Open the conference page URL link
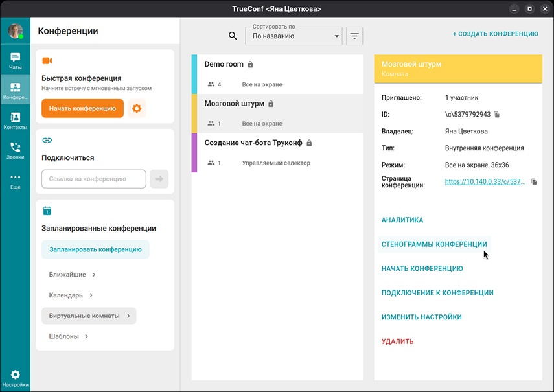Viewport: 554px width, 392px height. tap(484, 182)
